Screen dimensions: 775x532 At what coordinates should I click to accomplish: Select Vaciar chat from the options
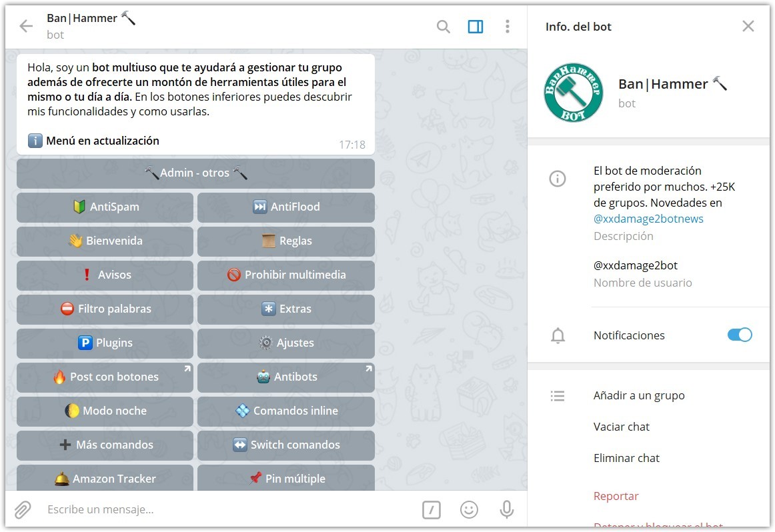pos(622,427)
